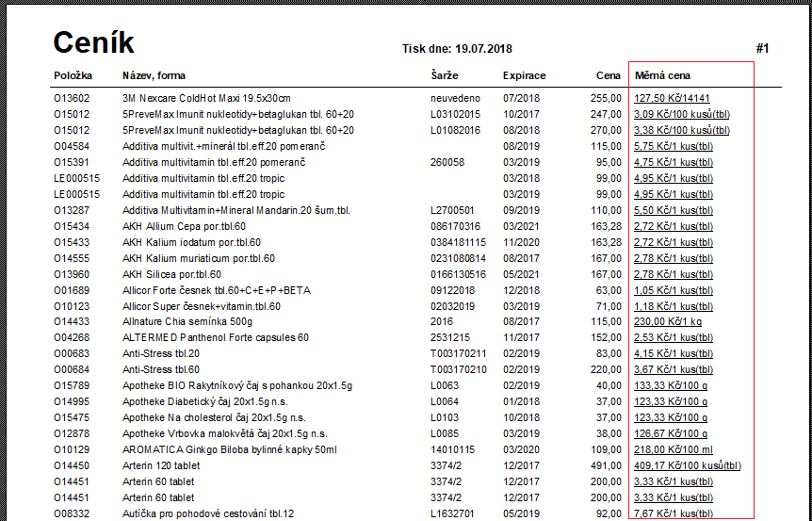
Task: Click batch number 'T003170210'
Action: point(459,369)
